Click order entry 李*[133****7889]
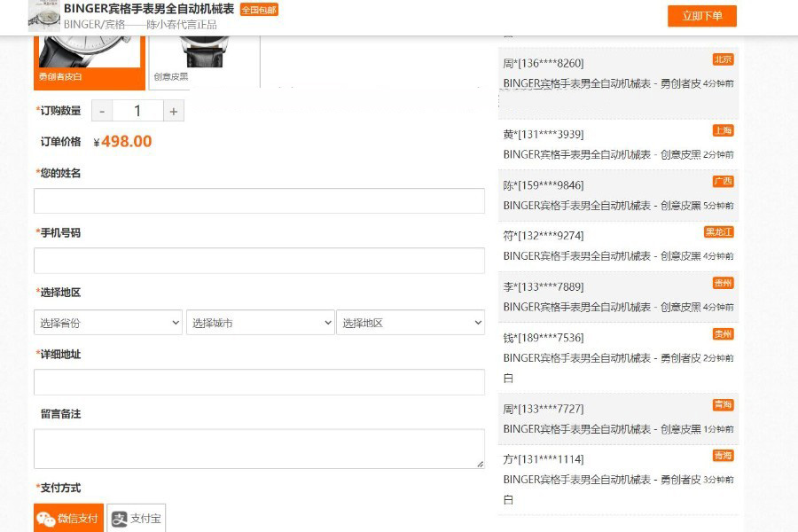The width and height of the screenshot is (798, 532). pos(618,297)
